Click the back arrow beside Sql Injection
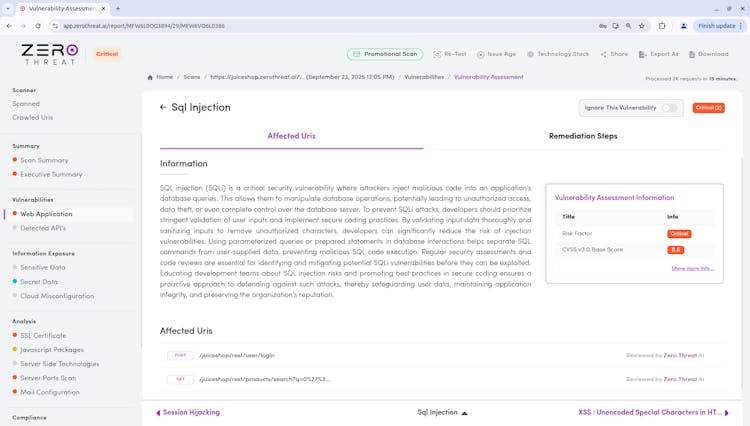This screenshot has height=426, width=750. pyautogui.click(x=163, y=107)
